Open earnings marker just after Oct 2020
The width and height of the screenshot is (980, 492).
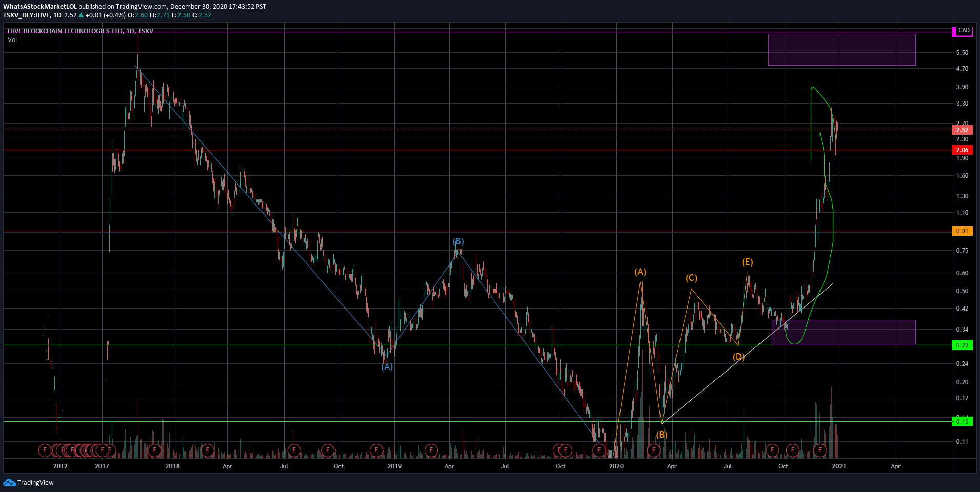point(793,450)
